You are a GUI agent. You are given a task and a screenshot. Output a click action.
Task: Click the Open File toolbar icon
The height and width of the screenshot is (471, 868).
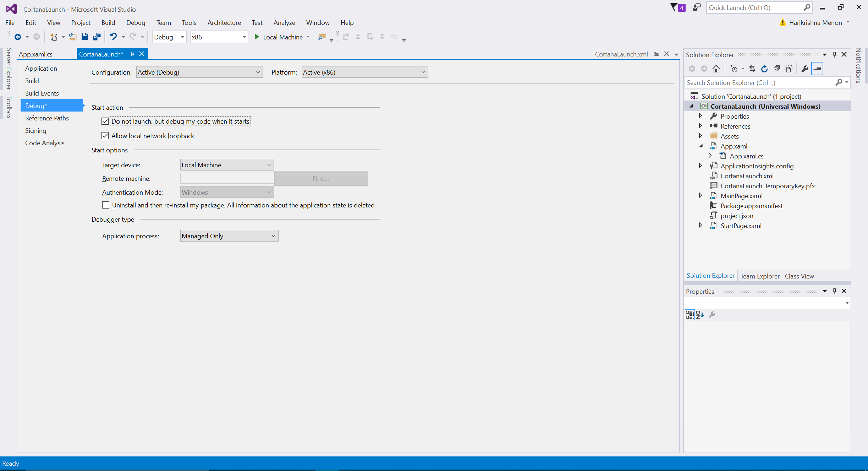click(72, 37)
